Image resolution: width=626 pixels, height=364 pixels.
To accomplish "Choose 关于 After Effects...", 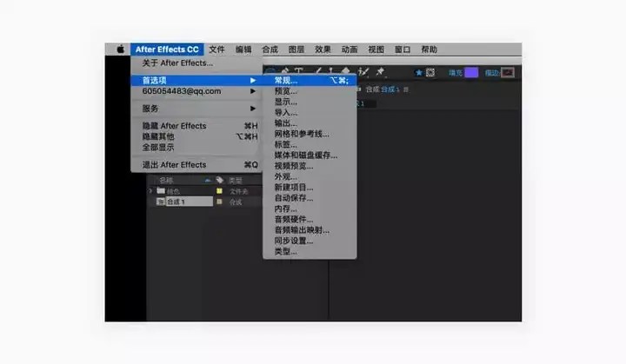I will [196, 63].
